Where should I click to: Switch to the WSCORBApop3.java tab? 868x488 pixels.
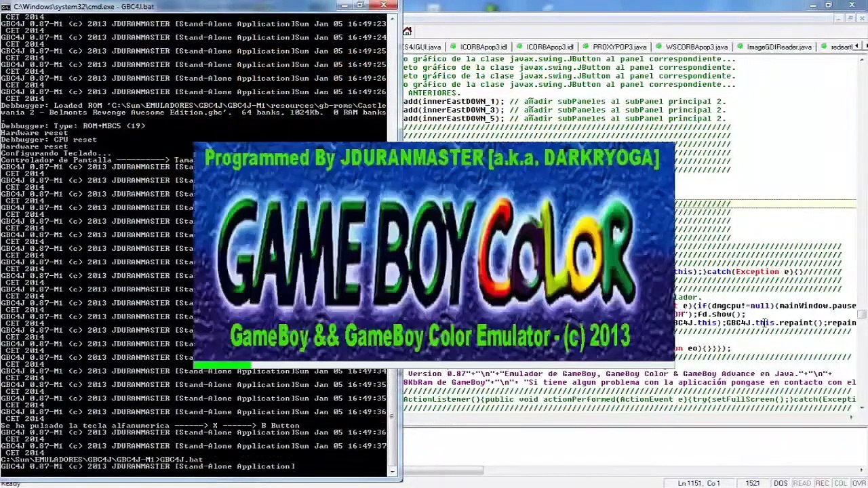click(x=692, y=47)
